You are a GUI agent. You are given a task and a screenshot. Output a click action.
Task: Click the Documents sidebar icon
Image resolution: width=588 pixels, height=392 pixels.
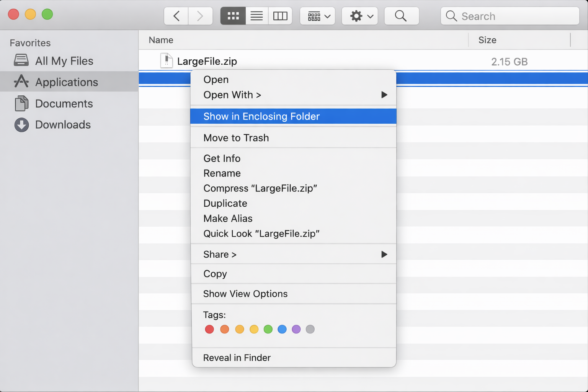[x=21, y=103]
